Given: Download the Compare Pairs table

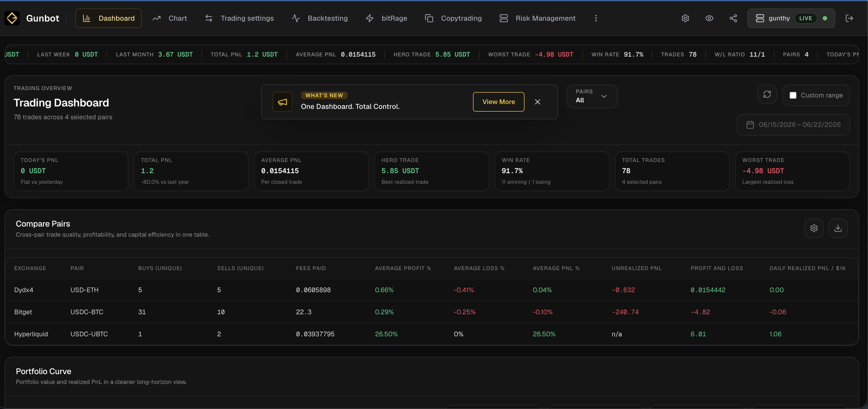Looking at the screenshot, I should (x=838, y=228).
